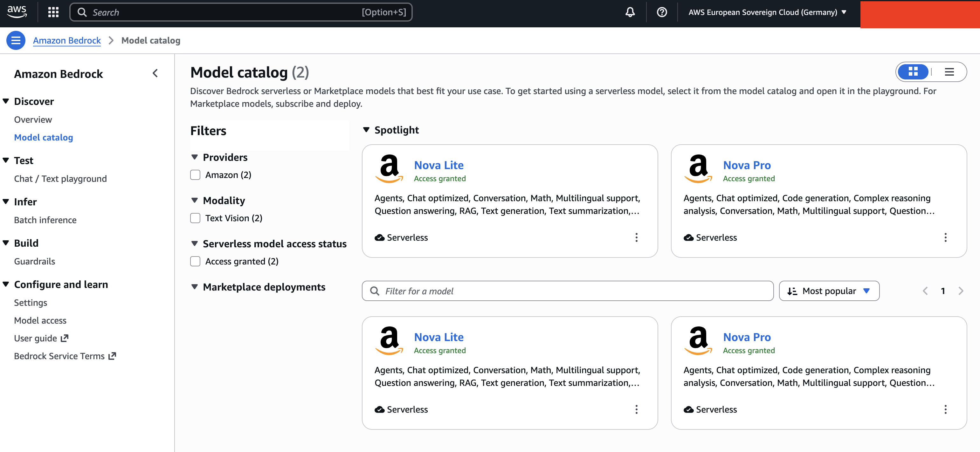Image resolution: width=980 pixels, height=452 pixels.
Task: Open Spotlight Nova Lite three-dot menu
Action: tap(636, 237)
